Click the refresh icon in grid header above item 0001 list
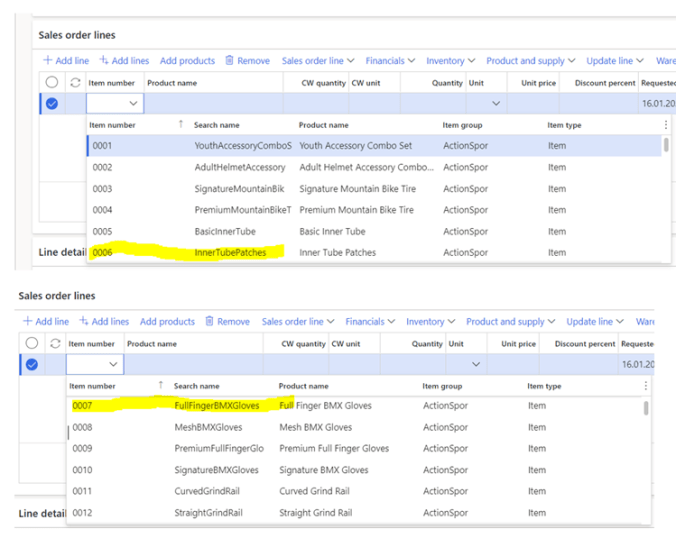The height and width of the screenshot is (538, 676). 74,83
